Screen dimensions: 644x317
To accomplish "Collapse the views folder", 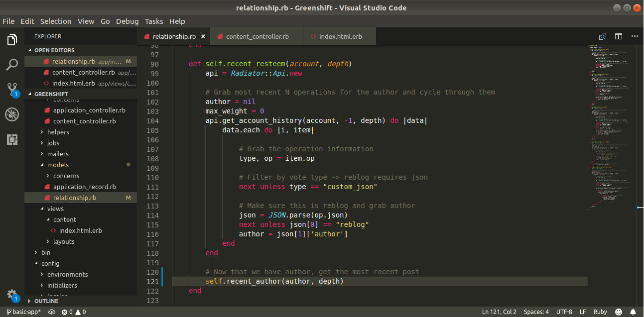I will (x=81, y=209).
